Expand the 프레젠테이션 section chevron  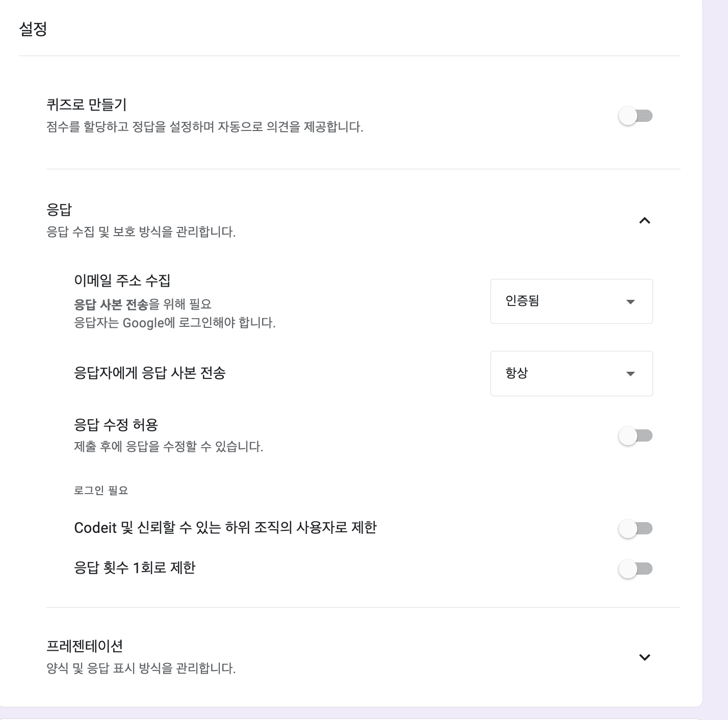coord(644,657)
